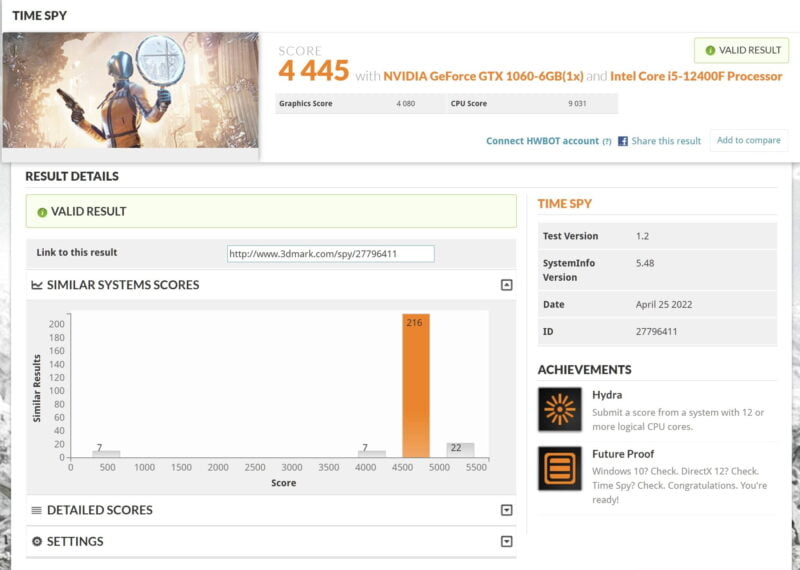This screenshot has width=800, height=570.
Task: Click the Detailed Scores list icon
Action: point(37,510)
